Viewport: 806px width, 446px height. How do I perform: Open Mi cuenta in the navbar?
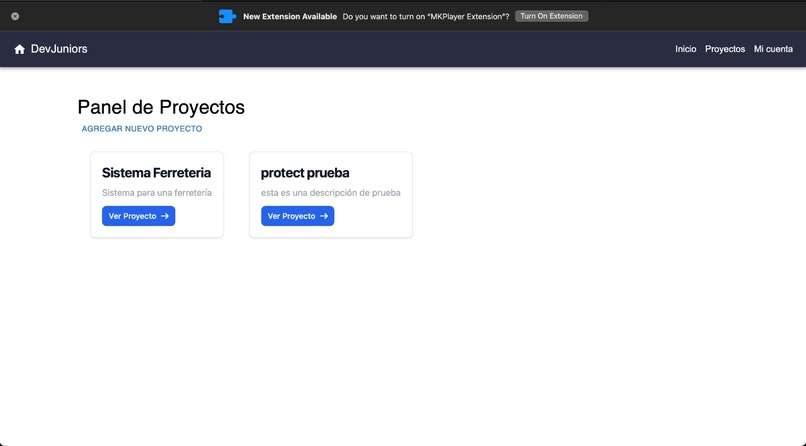click(x=773, y=49)
